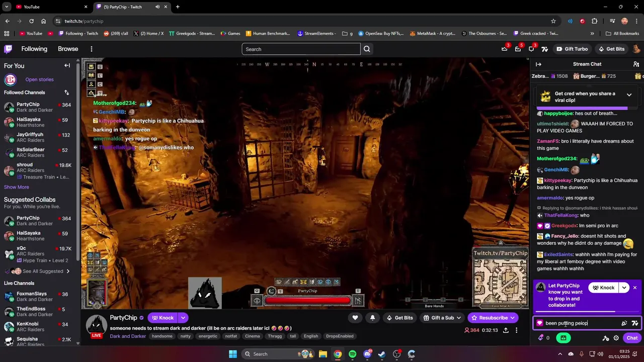The image size is (644, 362).
Task: Open the All Bookmarks folder
Action: pos(622,34)
